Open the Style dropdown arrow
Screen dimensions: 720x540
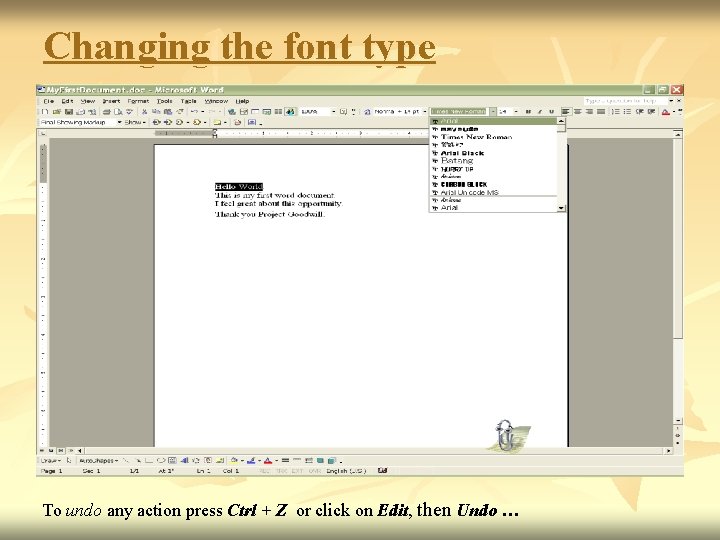pyautogui.click(x=425, y=112)
